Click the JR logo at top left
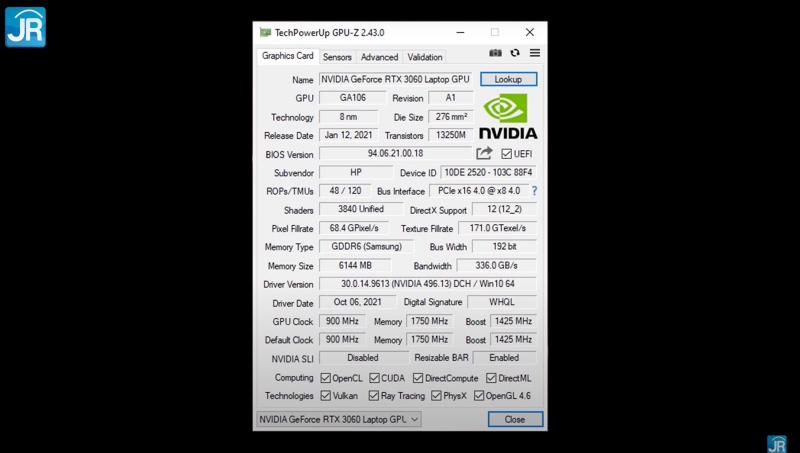800x453 pixels. point(25,27)
